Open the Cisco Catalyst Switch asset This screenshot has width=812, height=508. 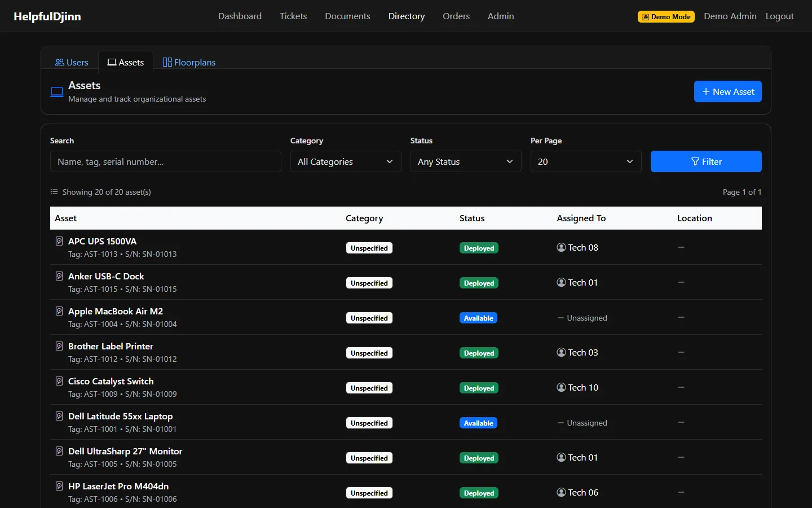[x=111, y=381]
